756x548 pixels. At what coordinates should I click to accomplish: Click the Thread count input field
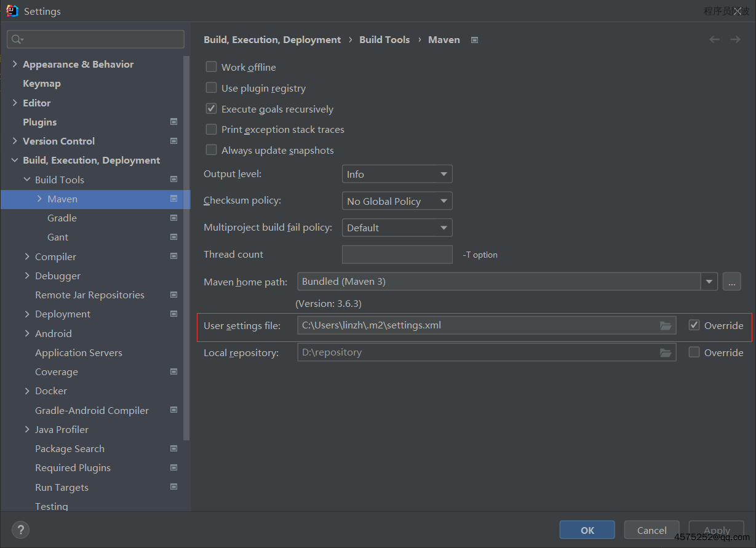(x=397, y=255)
